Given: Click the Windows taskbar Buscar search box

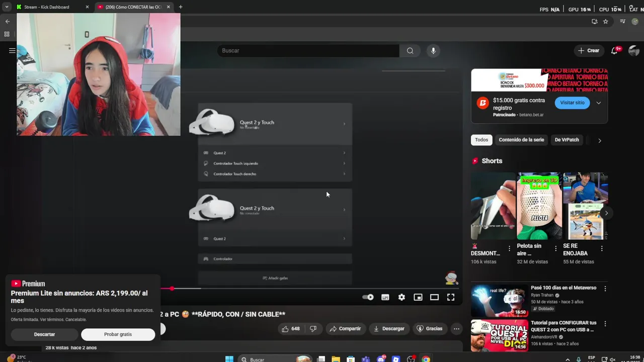Looking at the screenshot, I should (275, 359).
